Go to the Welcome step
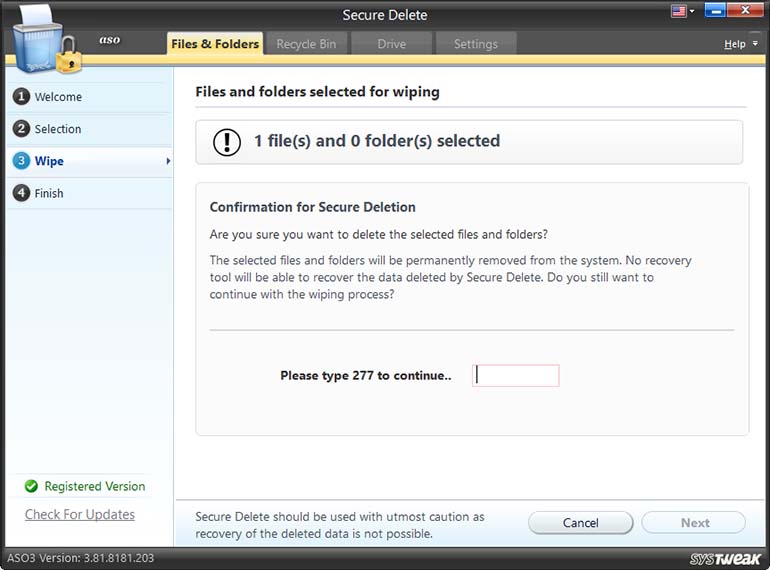This screenshot has width=770, height=570. (58, 97)
